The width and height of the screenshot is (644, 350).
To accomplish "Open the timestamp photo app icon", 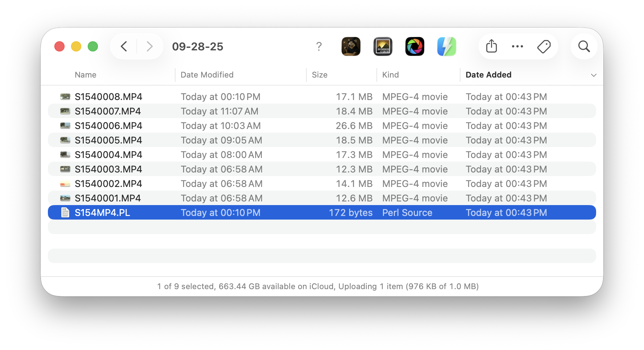I will (383, 46).
